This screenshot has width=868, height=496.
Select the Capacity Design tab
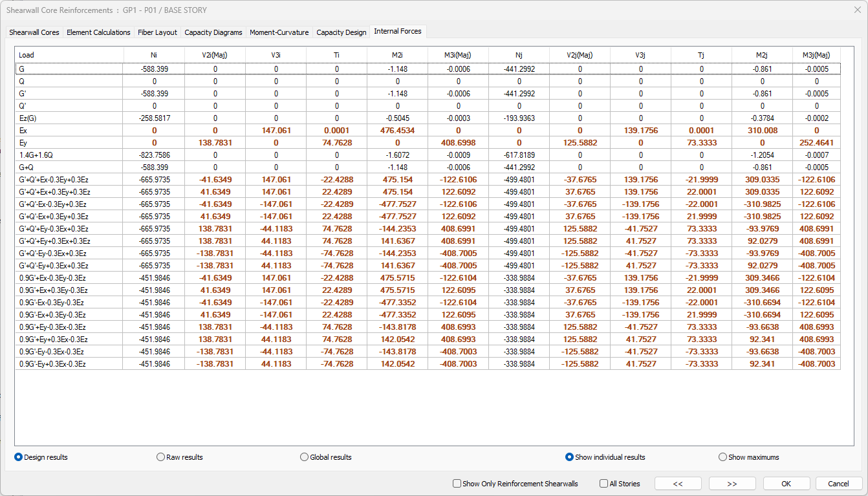point(341,32)
